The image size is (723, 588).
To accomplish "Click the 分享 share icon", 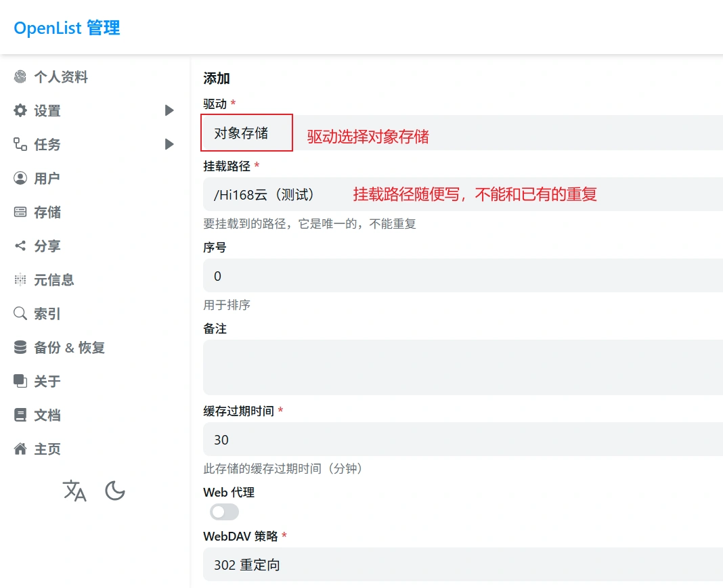I will (x=20, y=246).
